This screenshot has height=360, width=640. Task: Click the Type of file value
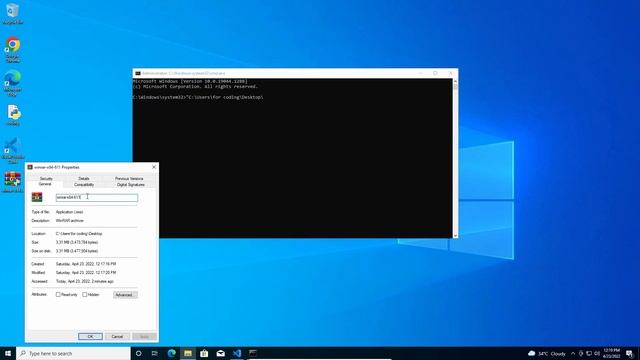coord(69,212)
